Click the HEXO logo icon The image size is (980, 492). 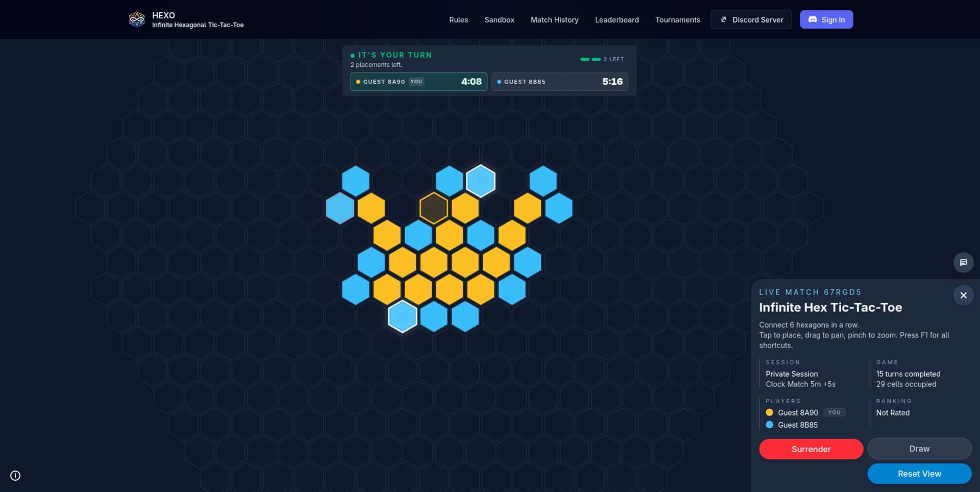137,19
